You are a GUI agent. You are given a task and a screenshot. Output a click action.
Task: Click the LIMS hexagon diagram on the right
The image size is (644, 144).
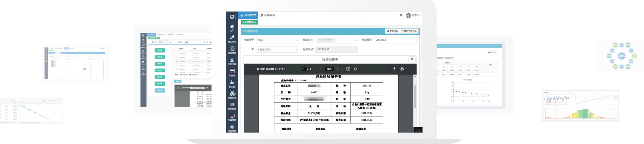(621, 56)
